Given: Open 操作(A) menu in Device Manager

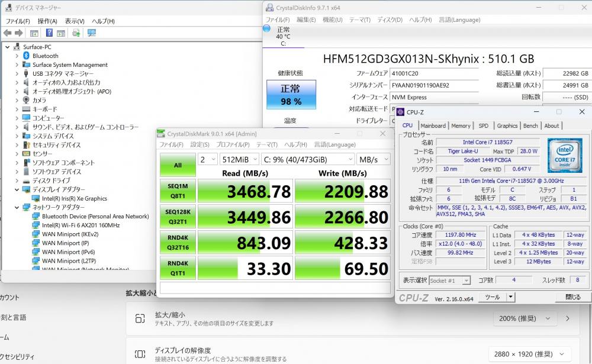Looking at the screenshot, I should point(47,21).
